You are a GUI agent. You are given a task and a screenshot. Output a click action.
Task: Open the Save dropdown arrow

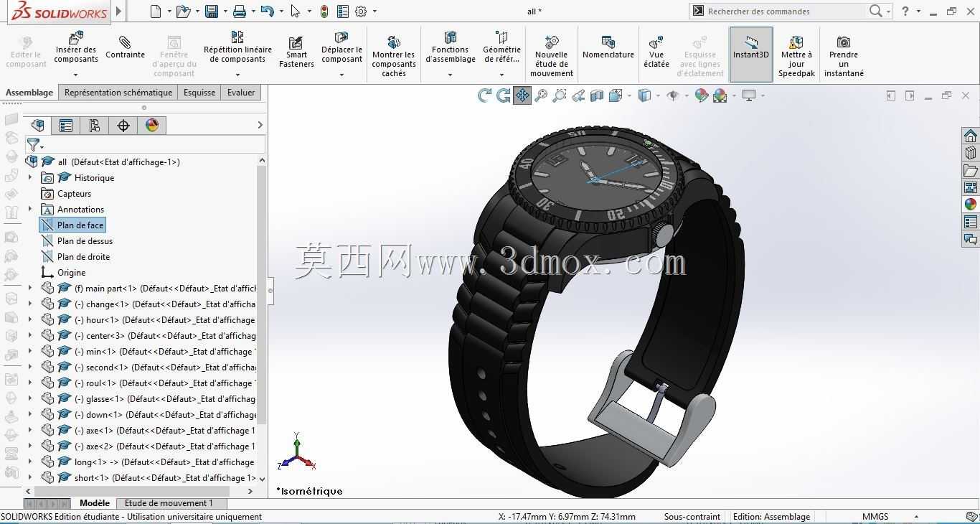tap(225, 11)
